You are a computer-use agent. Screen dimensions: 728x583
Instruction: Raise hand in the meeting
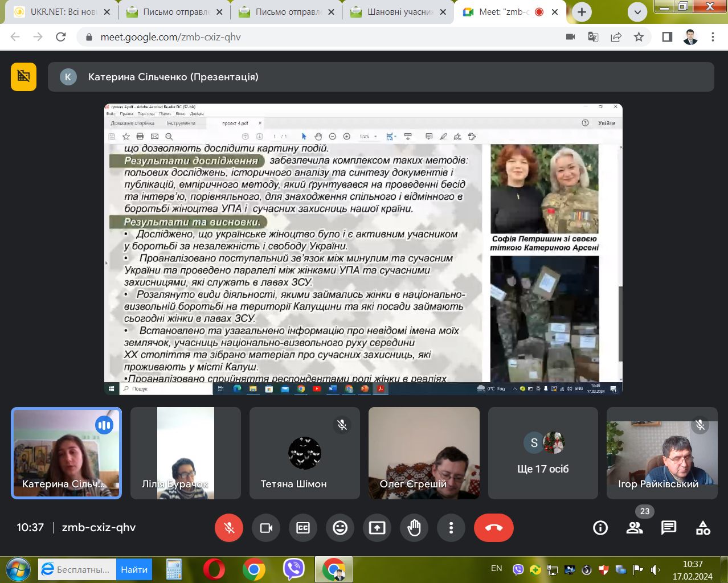tap(414, 528)
